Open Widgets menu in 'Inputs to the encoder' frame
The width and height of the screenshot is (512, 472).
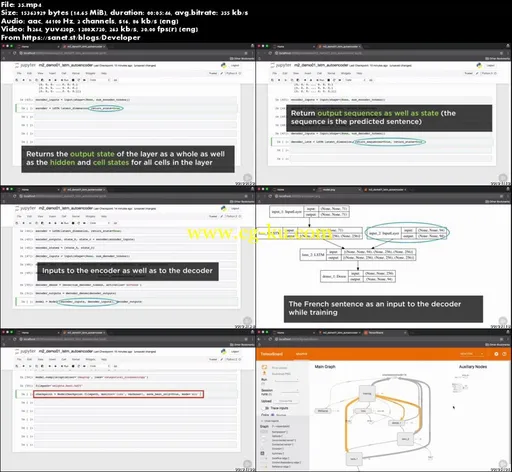coord(90,216)
